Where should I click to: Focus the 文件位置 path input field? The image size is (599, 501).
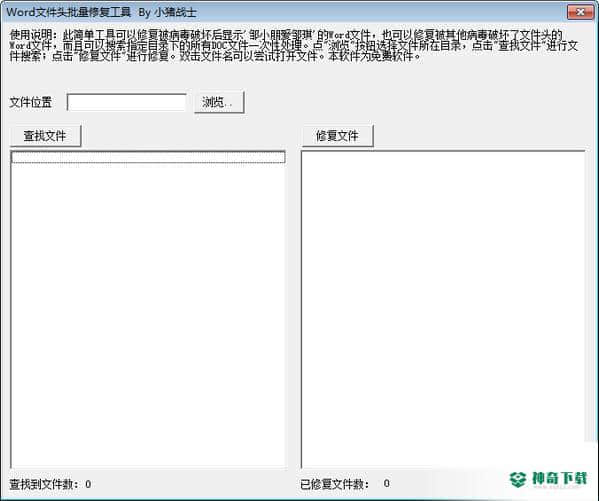(x=126, y=102)
